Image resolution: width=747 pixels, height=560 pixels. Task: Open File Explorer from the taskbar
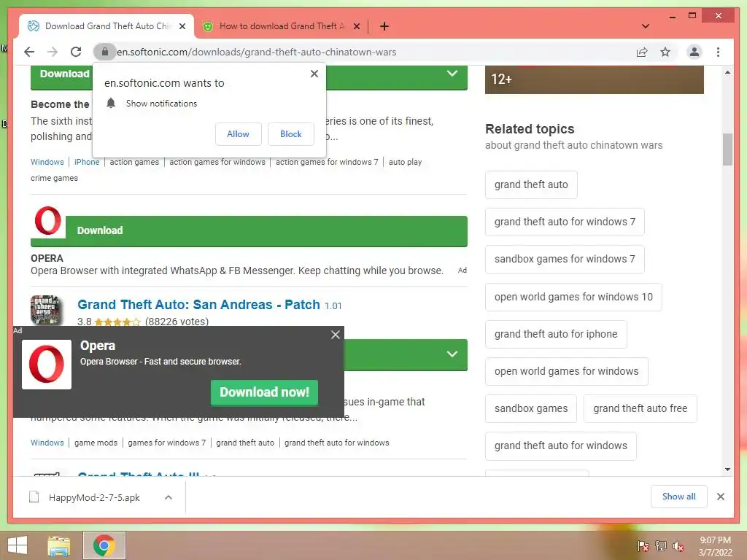59,545
